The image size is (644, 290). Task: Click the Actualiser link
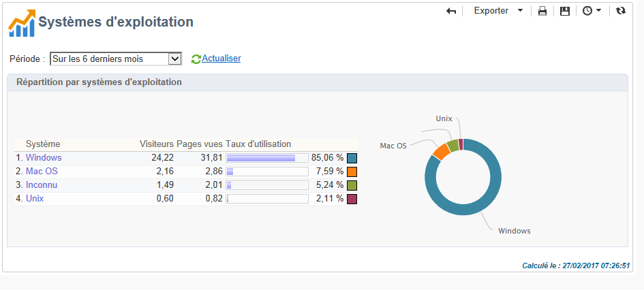pos(221,59)
